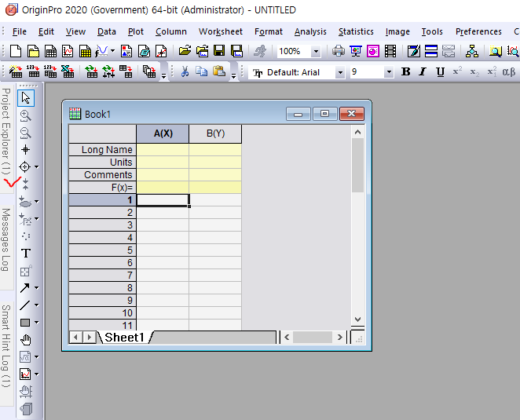
Task: Expand the Arrow tool flyout arrow
Action: pos(37,288)
